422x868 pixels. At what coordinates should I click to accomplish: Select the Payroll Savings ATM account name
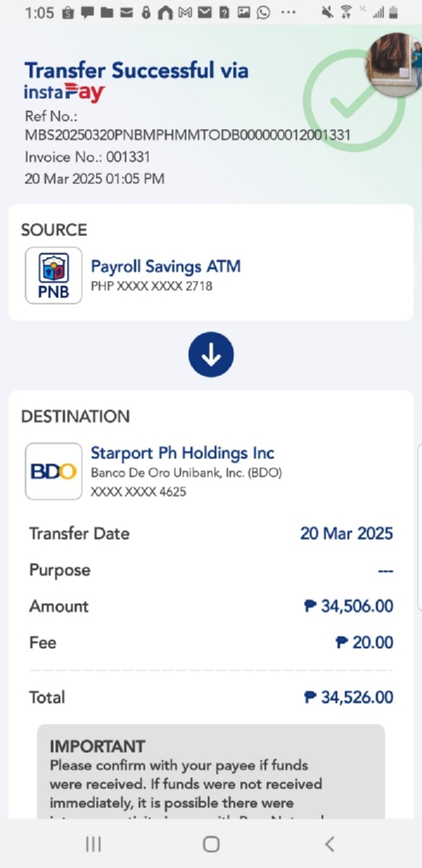166,267
